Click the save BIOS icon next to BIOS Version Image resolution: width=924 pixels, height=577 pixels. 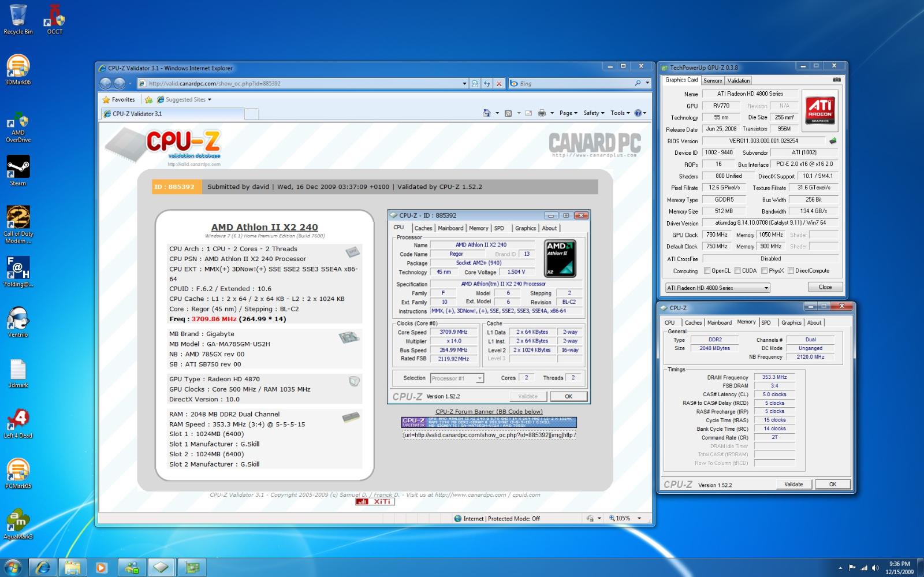833,140
